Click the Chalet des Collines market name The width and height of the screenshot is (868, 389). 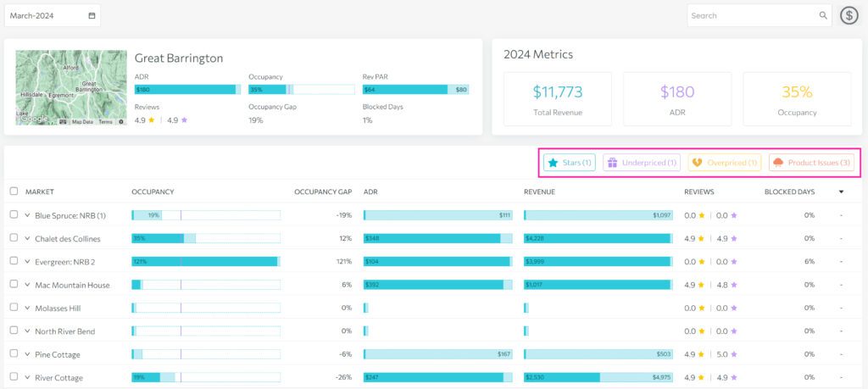(68, 238)
